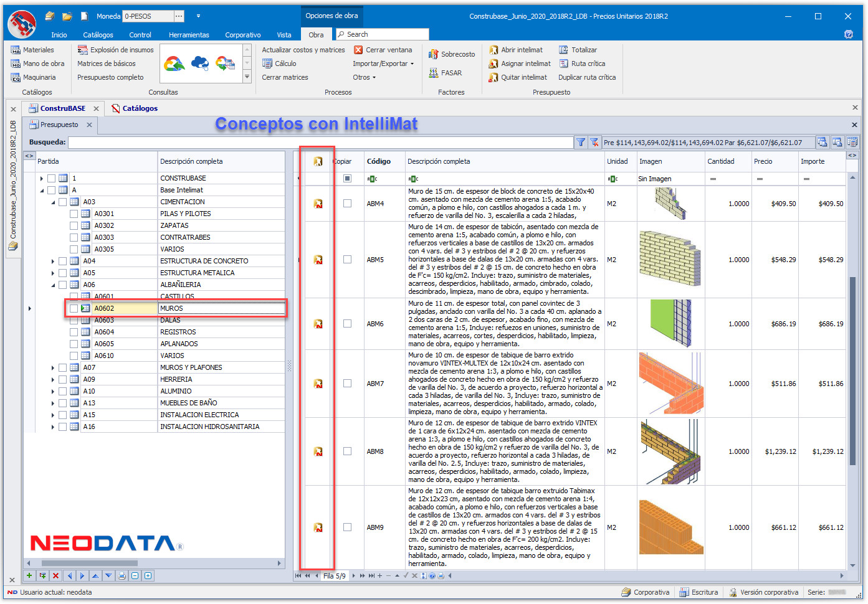Switch to the Corporativo ribbon tab

pyautogui.click(x=243, y=35)
